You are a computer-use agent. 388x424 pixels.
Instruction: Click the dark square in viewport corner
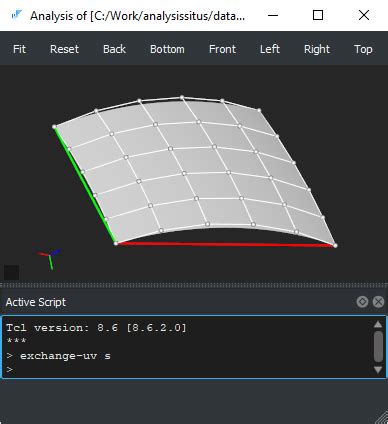coord(11,272)
